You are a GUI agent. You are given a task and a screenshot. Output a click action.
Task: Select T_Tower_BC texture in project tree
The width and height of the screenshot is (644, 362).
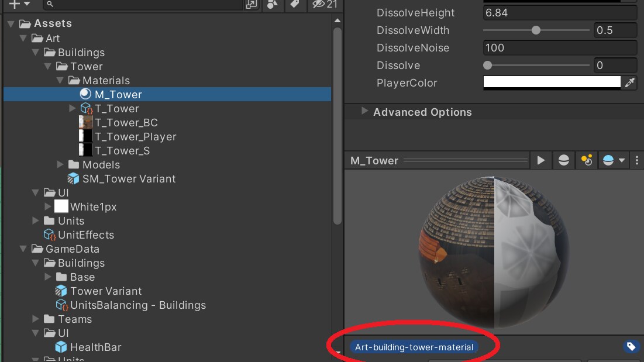point(126,123)
